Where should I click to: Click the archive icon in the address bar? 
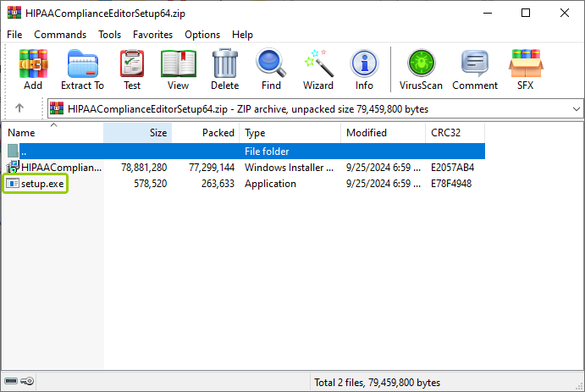[57, 108]
